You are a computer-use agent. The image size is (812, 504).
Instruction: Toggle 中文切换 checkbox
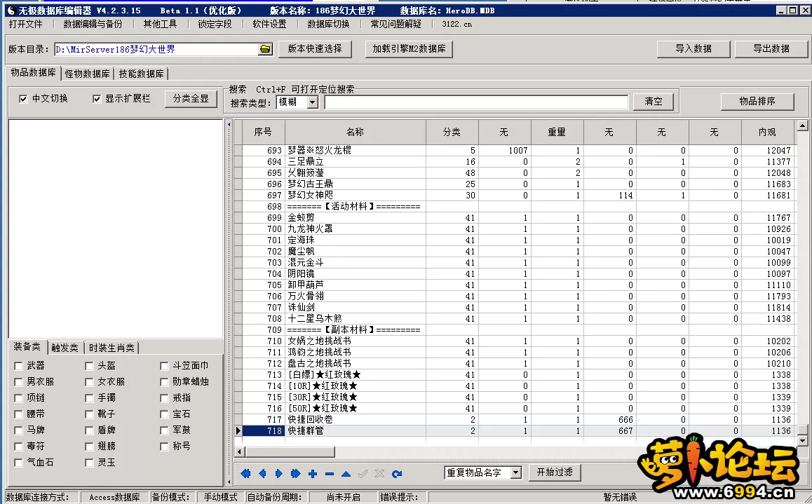[x=23, y=99]
